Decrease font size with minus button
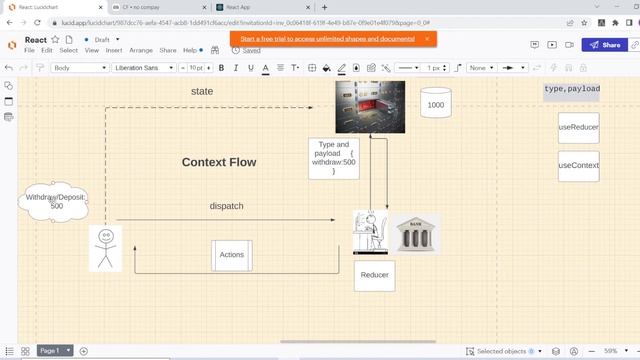The image size is (640, 360). [x=183, y=68]
